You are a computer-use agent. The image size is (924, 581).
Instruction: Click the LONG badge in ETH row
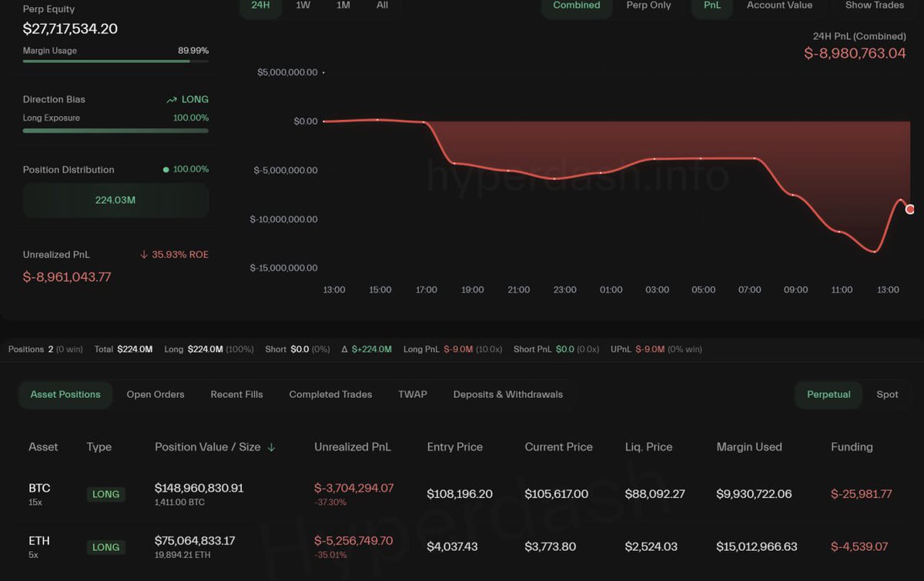tap(105, 547)
